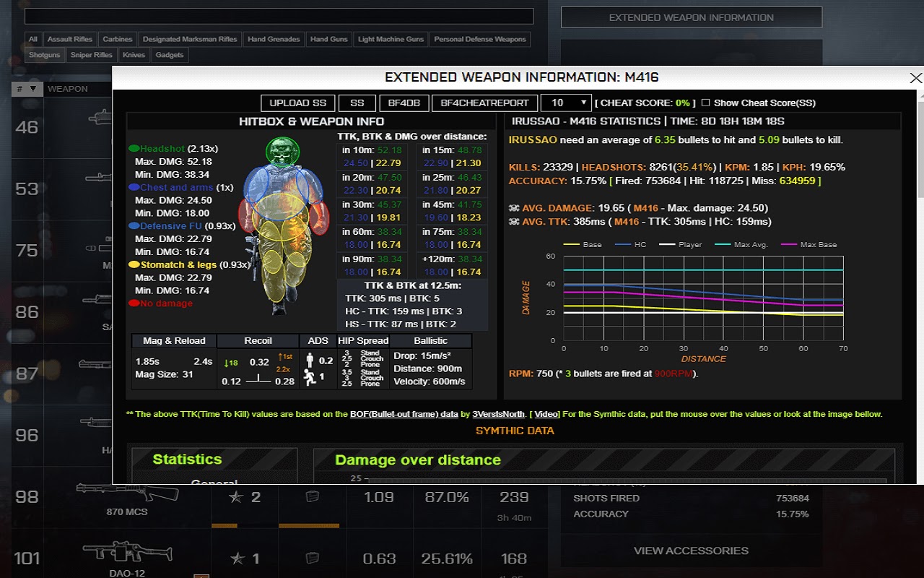The height and width of the screenshot is (578, 924).
Task: Open the BF4DB lookup button
Action: coord(404,103)
